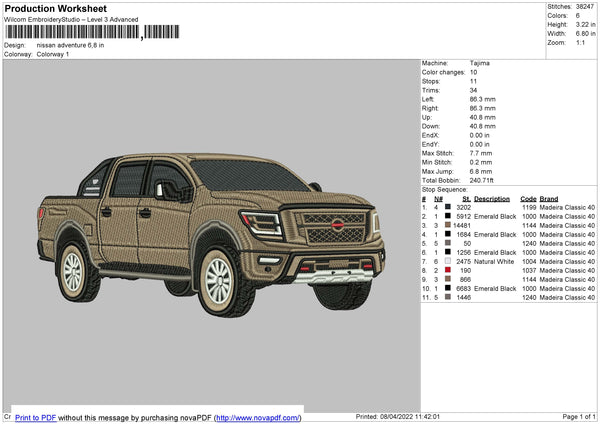This screenshot has width=600, height=424.
Task: Click the Stop Sequence heading
Action: click(444, 188)
